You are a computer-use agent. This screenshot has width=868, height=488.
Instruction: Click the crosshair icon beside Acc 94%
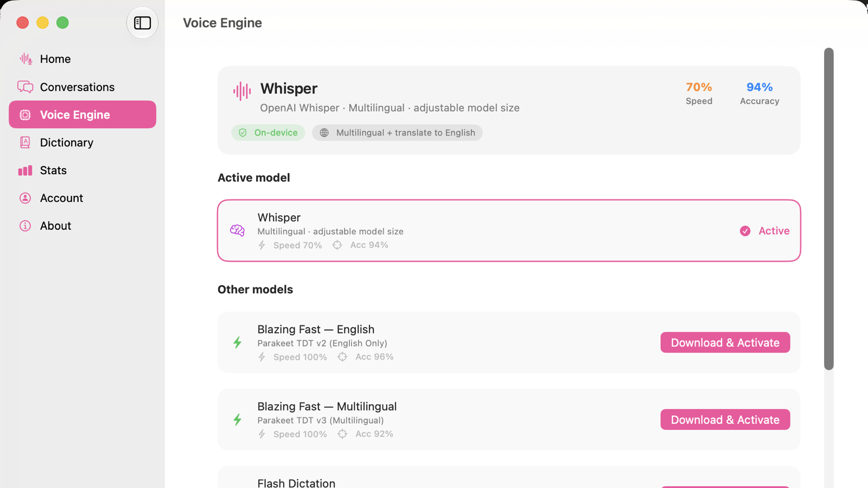pos(337,245)
